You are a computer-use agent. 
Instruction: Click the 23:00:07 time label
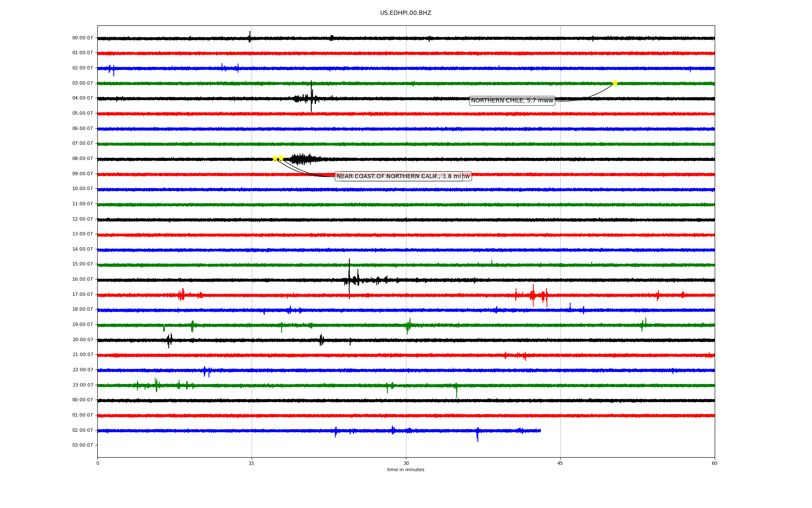click(x=82, y=385)
